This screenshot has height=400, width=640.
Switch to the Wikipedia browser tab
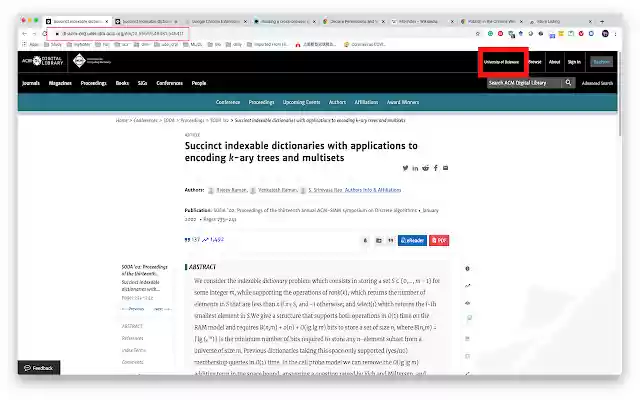point(422,21)
